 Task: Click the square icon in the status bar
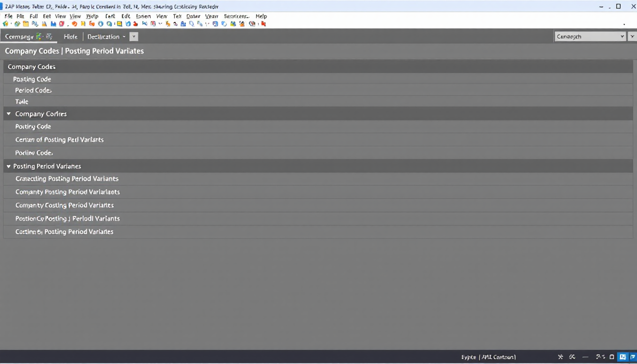pos(612,357)
